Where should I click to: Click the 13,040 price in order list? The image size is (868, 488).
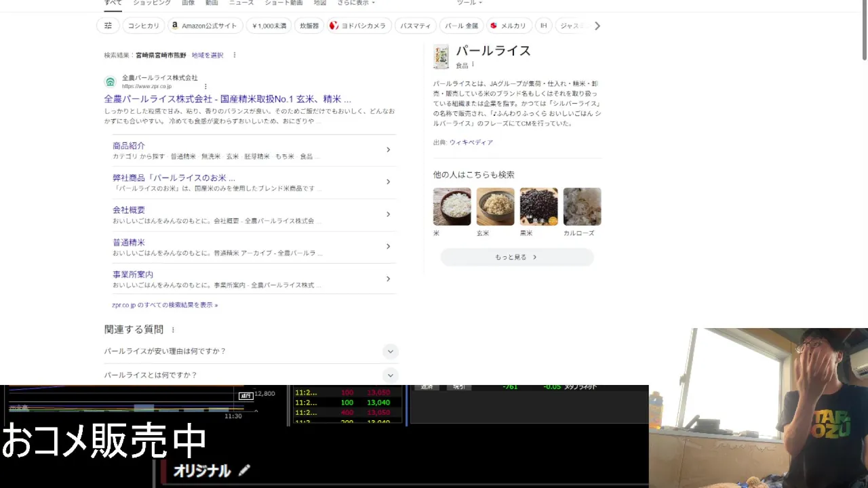(x=378, y=403)
